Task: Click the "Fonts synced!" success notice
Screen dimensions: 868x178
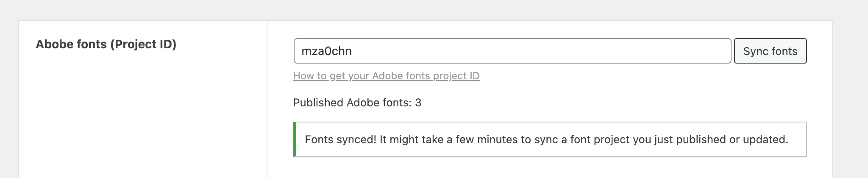Action: (549, 139)
